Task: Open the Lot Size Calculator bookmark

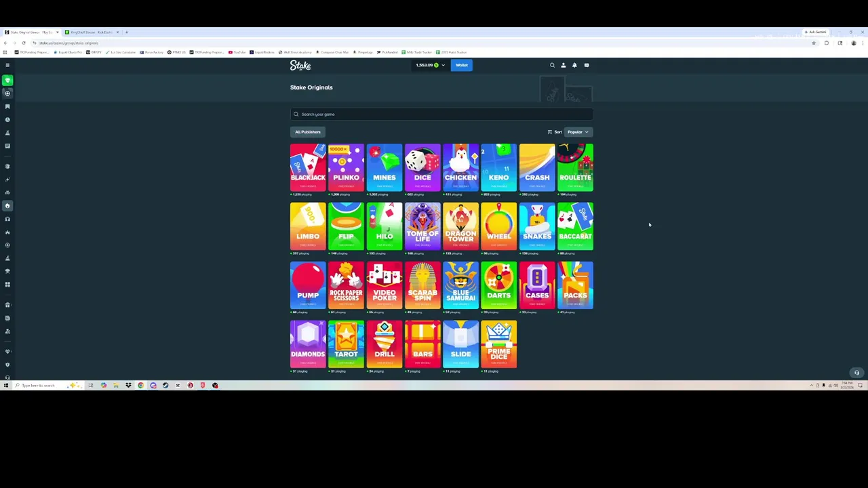Action: pos(119,52)
